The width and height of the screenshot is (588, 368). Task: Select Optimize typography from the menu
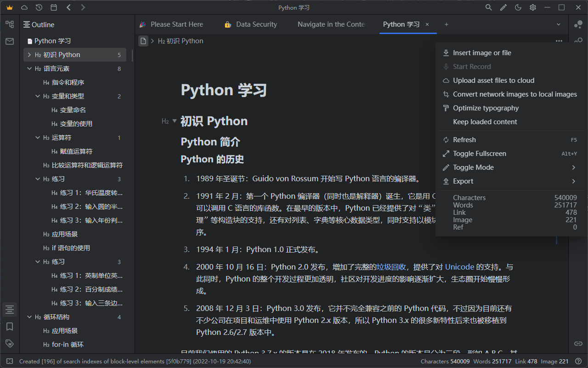click(x=486, y=108)
